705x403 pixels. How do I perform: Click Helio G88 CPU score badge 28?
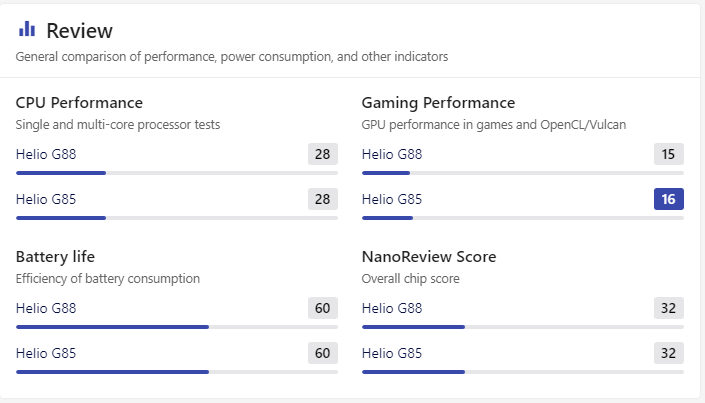tap(322, 154)
